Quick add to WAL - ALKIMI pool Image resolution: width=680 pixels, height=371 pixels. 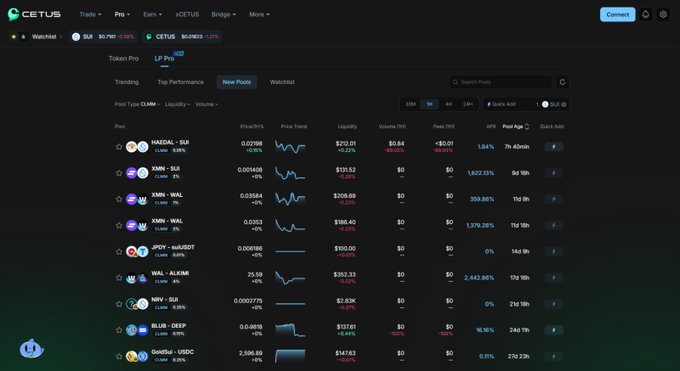[553, 278]
